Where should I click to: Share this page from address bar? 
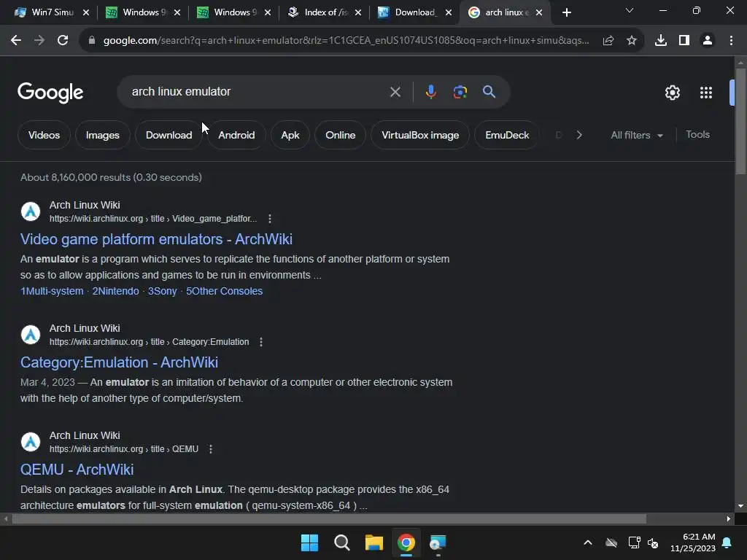point(608,41)
